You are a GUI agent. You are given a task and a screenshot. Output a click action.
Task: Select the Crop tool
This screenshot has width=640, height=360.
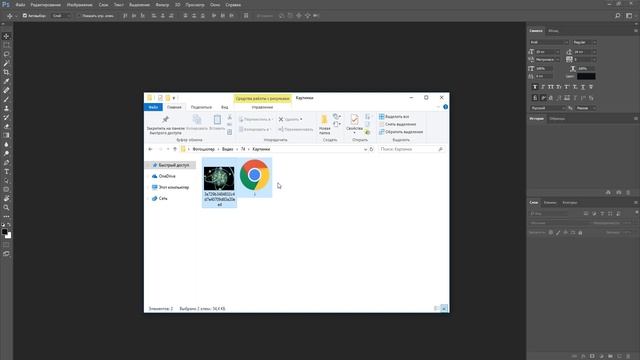tap(6, 72)
